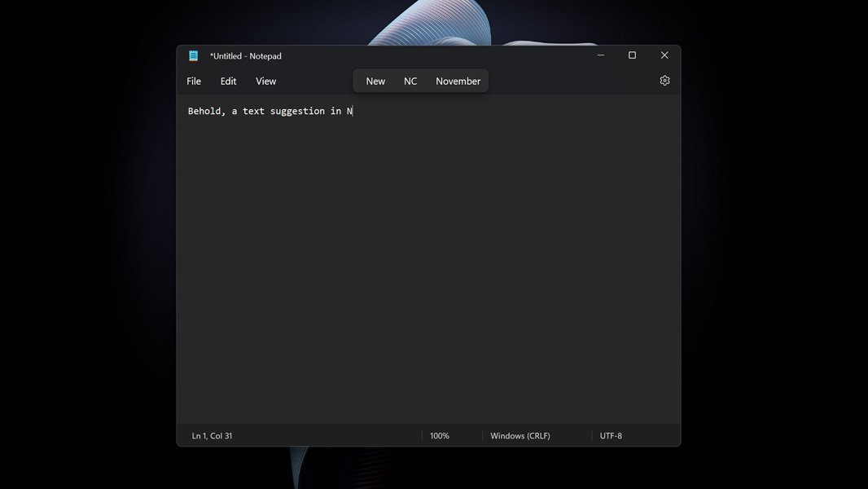This screenshot has width=868, height=489.
Task: Maximize the Notepad window
Action: click(x=632, y=55)
